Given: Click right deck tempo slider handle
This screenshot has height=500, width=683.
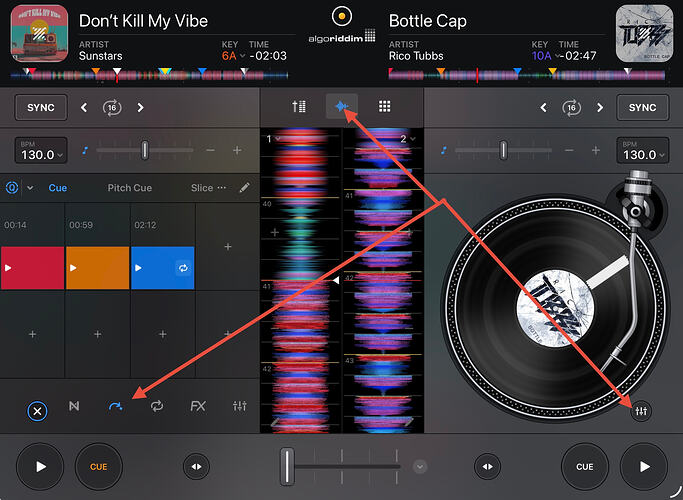Looking at the screenshot, I should click(x=504, y=150).
